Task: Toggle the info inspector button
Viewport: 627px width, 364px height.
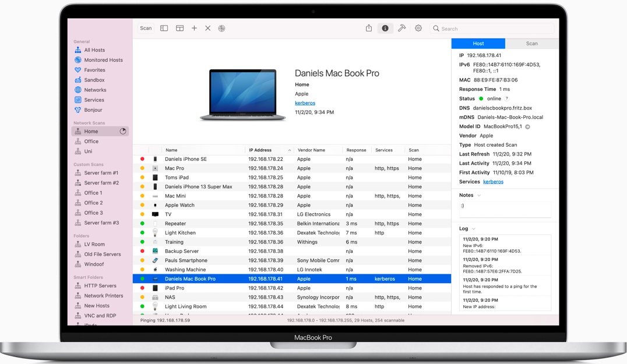Action: click(x=385, y=29)
